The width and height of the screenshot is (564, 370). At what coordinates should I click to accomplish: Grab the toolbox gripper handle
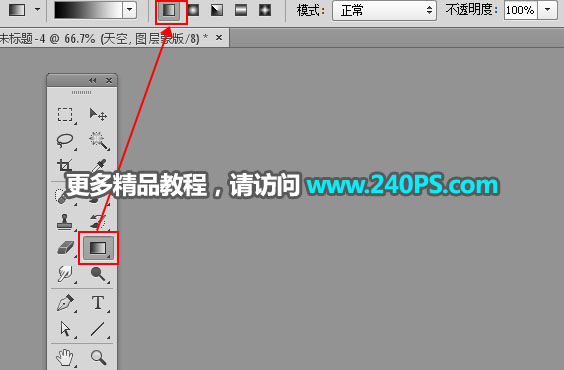tap(82, 92)
